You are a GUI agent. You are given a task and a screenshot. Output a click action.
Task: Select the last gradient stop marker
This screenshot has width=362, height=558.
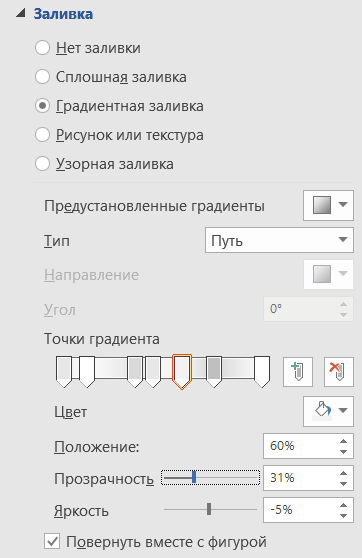(x=262, y=372)
